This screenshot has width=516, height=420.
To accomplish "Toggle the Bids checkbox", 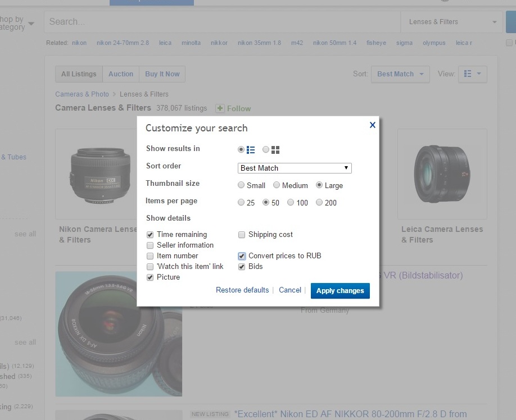I will point(242,267).
